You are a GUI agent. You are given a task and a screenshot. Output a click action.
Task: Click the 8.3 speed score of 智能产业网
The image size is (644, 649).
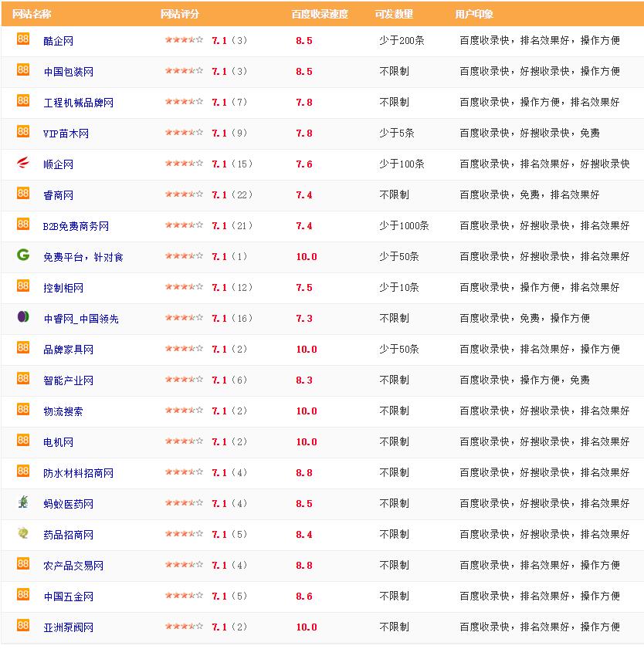[304, 380]
